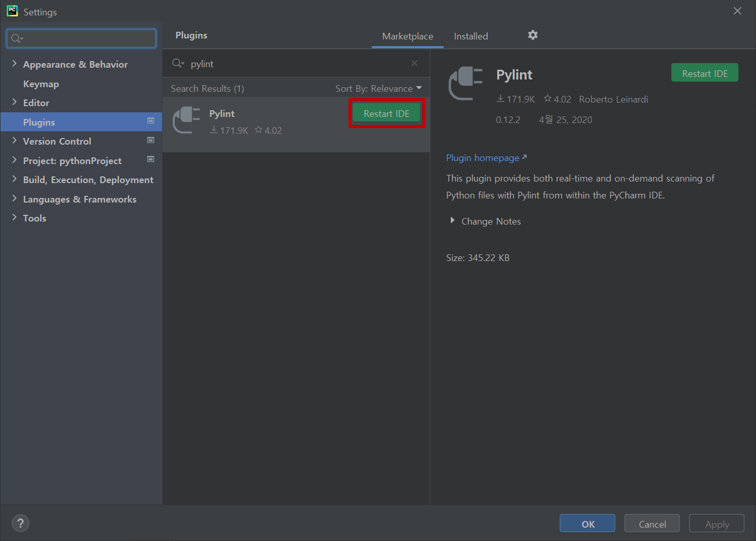Expand the Tools settings node

click(x=14, y=217)
